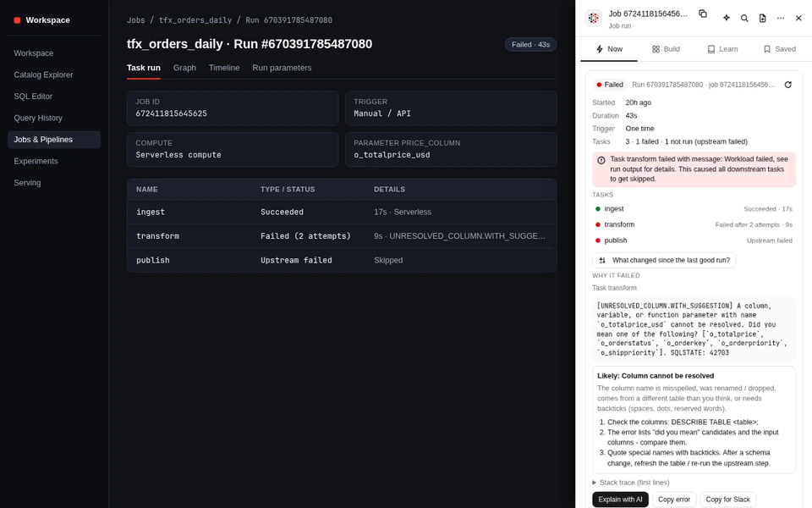The height and width of the screenshot is (508, 812).
Task: Open the Timeline tab
Action: (223, 68)
